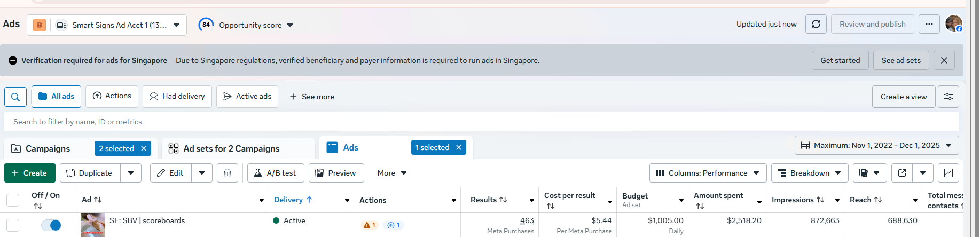
Task: Clear the 1 selected ads filter
Action: point(459,147)
